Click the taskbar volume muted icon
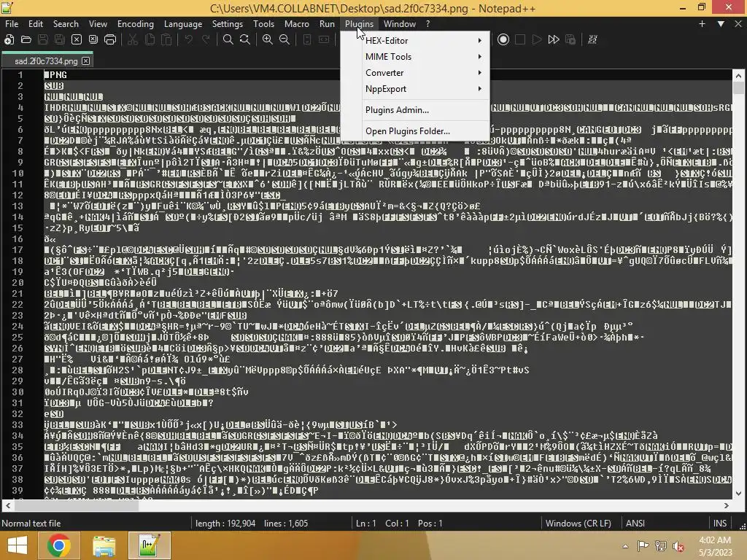This screenshot has width=747, height=560. pyautogui.click(x=678, y=546)
